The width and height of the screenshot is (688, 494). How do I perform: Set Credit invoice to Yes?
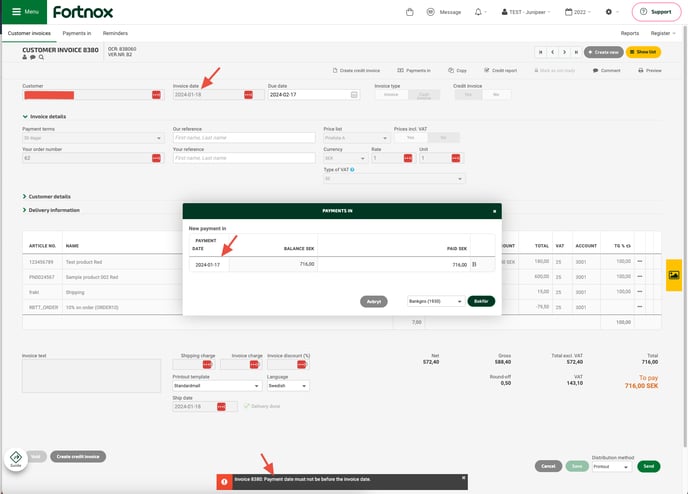click(468, 95)
